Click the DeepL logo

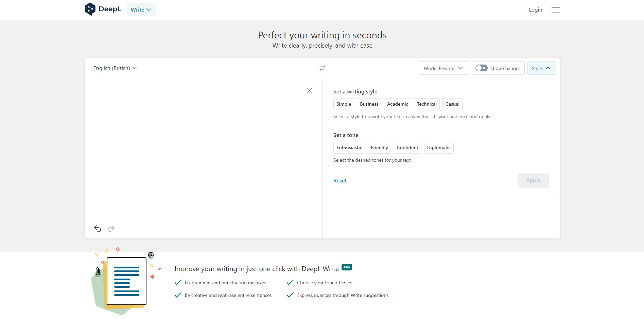tap(103, 9)
